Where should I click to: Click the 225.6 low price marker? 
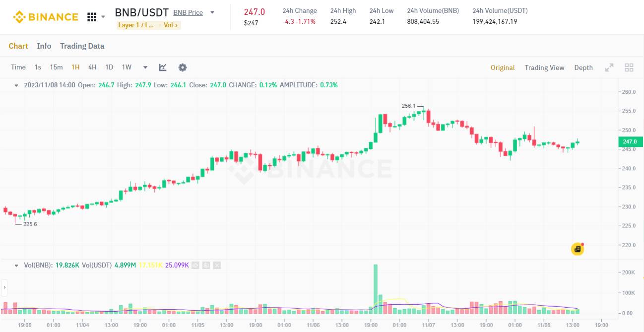tap(30, 224)
